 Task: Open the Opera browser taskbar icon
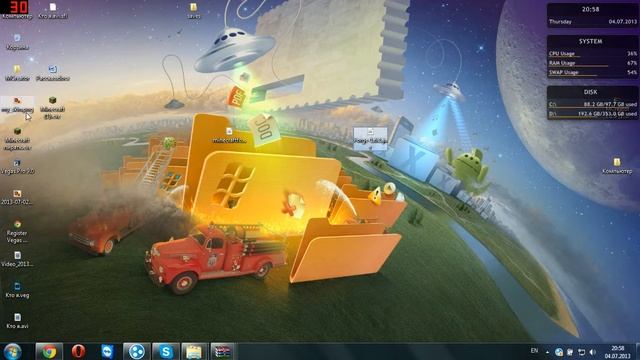pos(78,351)
